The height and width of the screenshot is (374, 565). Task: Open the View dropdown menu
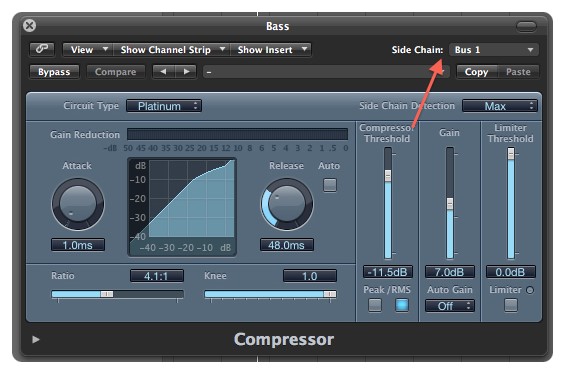[x=87, y=49]
